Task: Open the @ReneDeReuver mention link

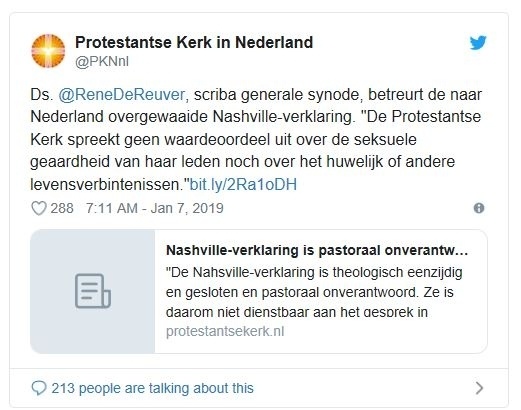Action: 121,95
